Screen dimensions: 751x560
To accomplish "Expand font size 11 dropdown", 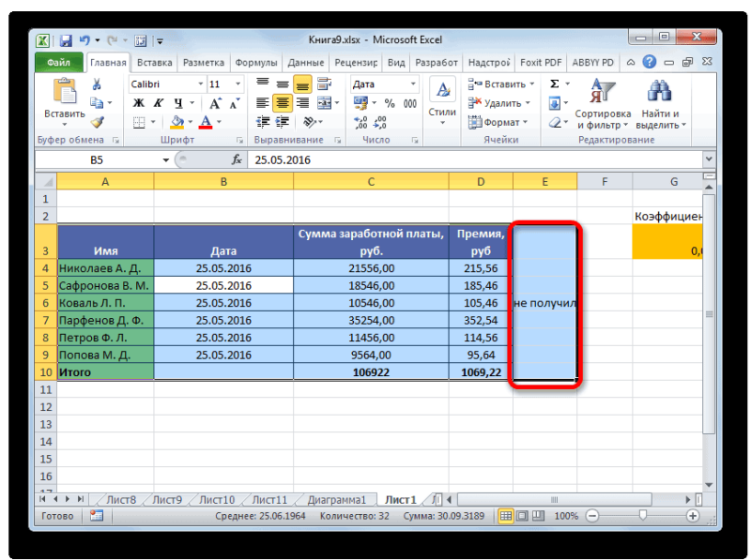I will pos(238,84).
